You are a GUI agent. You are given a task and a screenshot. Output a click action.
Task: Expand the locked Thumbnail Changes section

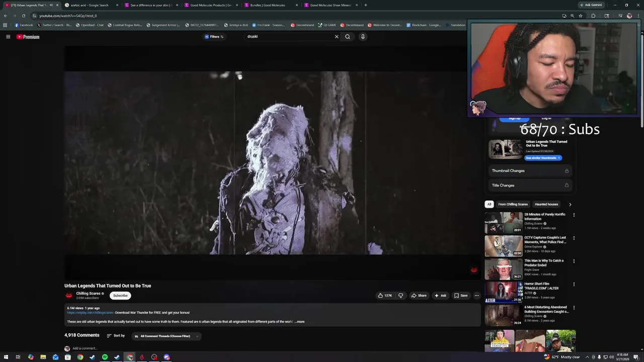(530, 171)
